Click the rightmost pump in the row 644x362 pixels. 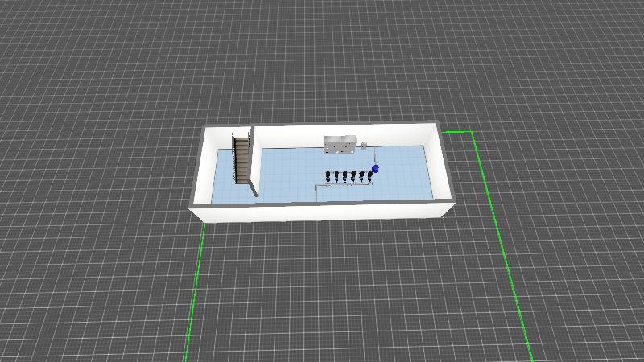[369, 175]
